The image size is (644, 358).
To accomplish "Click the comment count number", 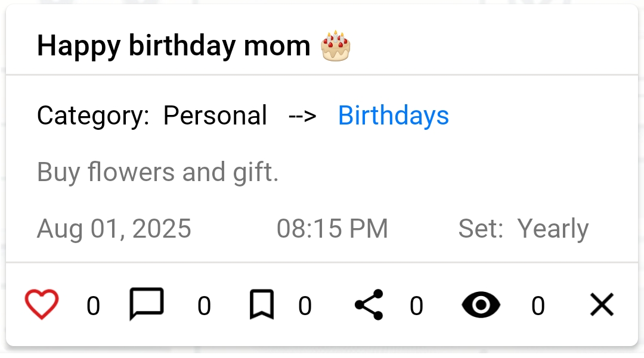I will [204, 306].
